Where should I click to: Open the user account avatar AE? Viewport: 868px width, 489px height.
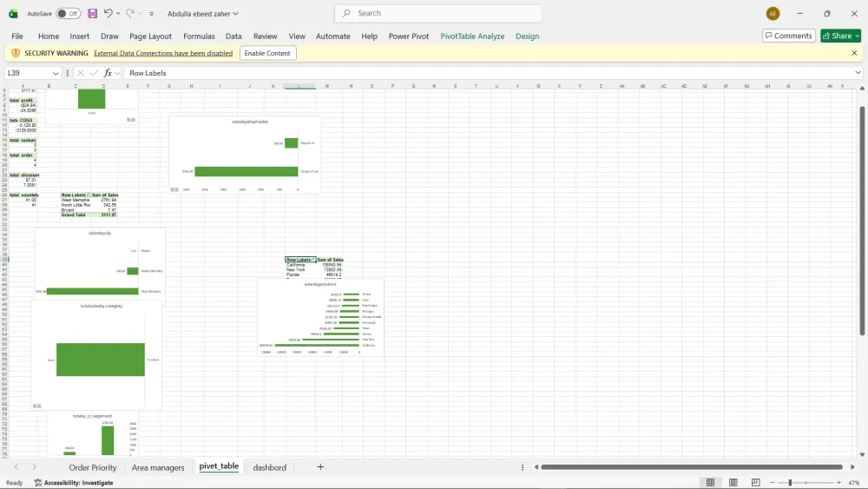773,14
